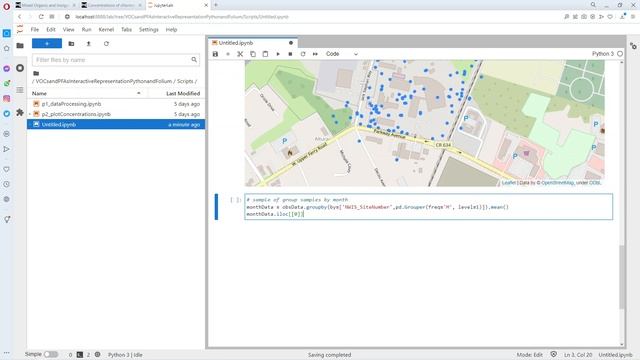This screenshot has height=360, width=640.
Task: Open history clock icon in Opera sidebar
Action: point(7,184)
